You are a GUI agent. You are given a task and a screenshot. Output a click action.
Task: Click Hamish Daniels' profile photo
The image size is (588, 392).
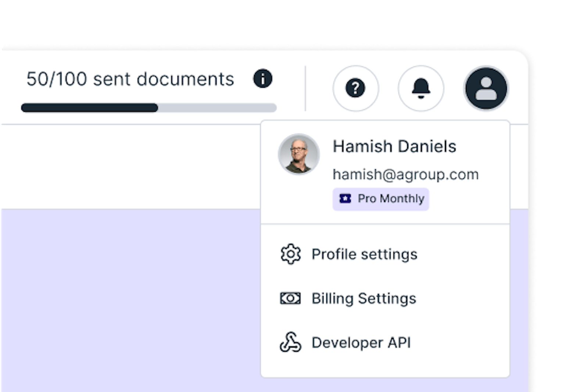[299, 154]
